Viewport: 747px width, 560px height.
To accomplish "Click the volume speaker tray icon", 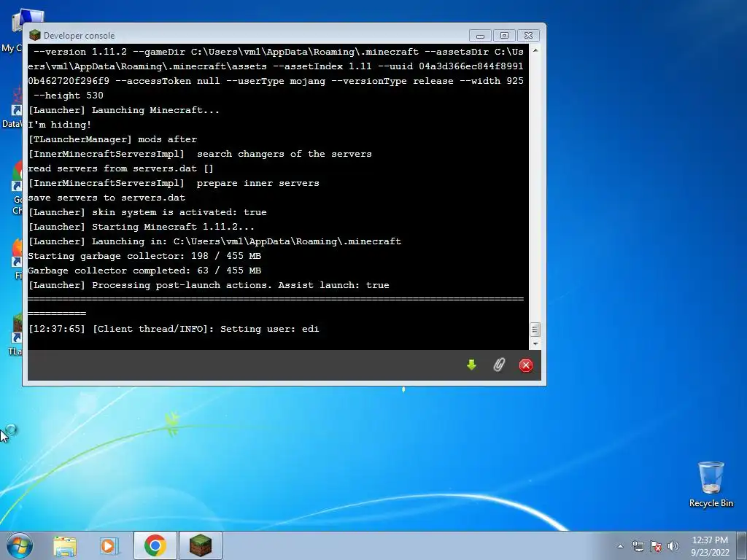I will click(673, 546).
